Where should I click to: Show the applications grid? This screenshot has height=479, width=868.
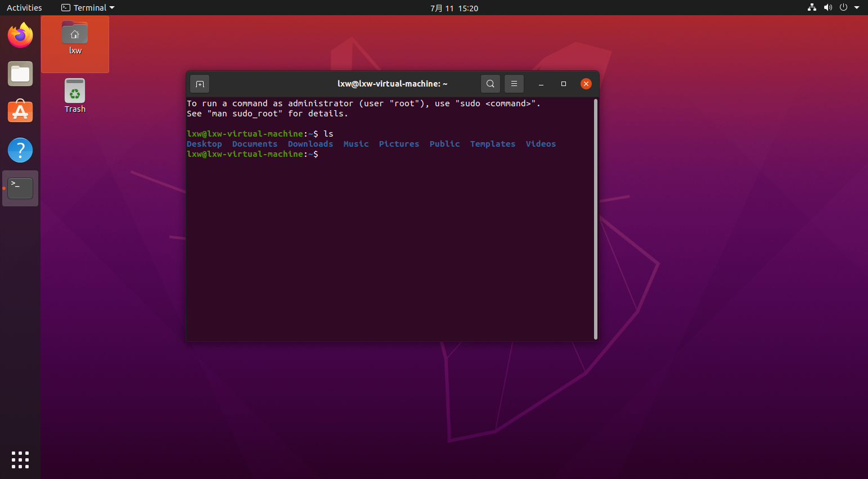click(20, 460)
